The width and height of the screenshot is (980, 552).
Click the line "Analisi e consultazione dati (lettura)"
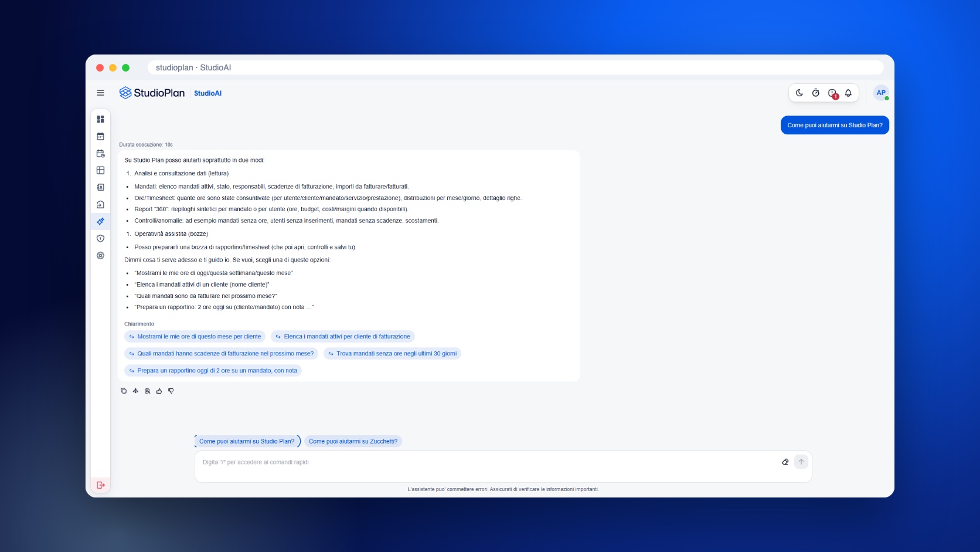(x=181, y=174)
